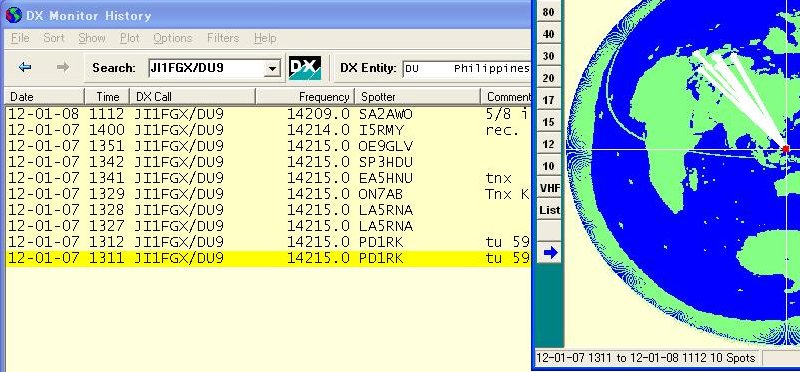Open the Options menu
Screen dimensions: 800x372
(172, 38)
